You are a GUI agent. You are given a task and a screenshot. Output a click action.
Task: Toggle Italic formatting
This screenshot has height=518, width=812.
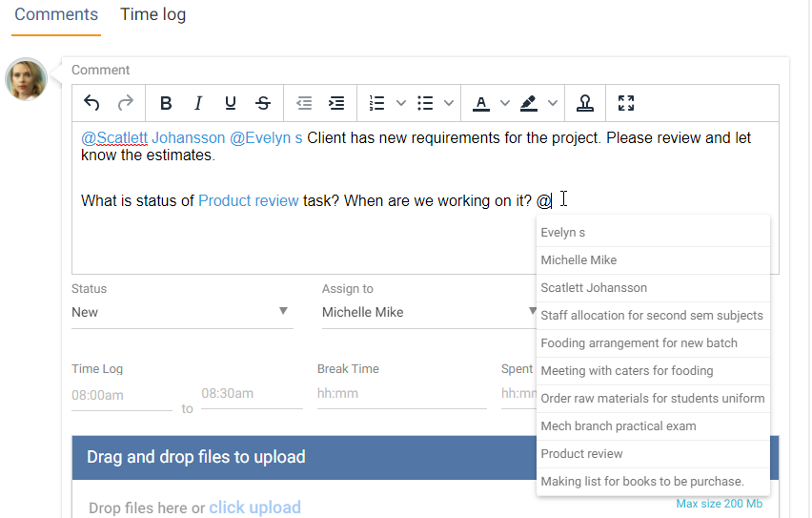(x=198, y=103)
